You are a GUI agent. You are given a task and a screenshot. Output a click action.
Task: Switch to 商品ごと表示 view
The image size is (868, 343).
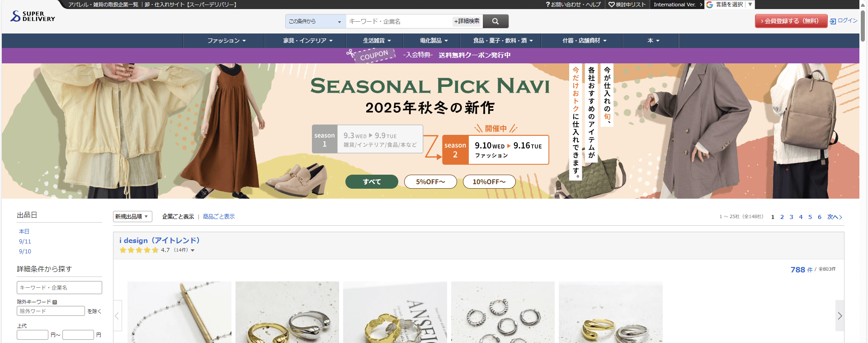219,217
